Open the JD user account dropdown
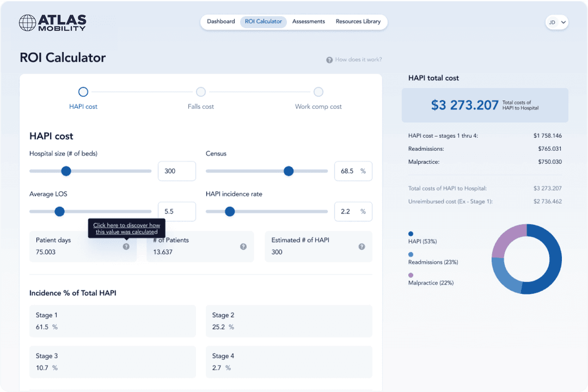588x392 pixels. click(556, 22)
